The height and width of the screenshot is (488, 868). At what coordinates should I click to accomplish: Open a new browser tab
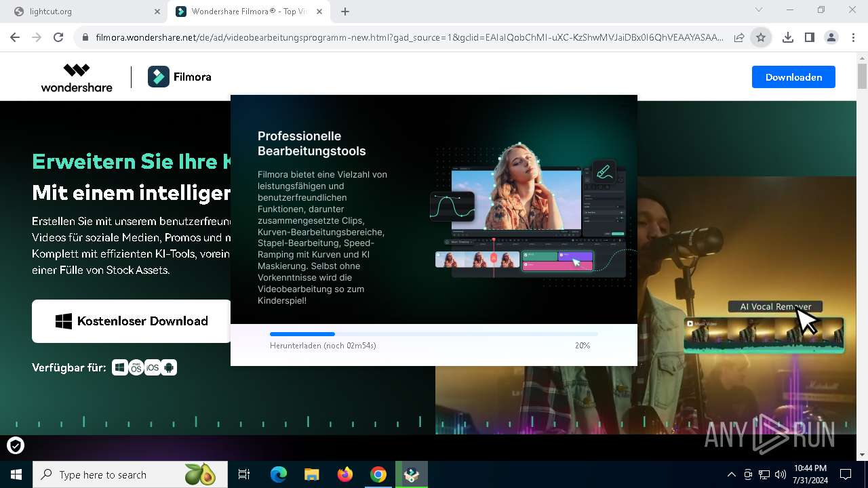(x=345, y=12)
